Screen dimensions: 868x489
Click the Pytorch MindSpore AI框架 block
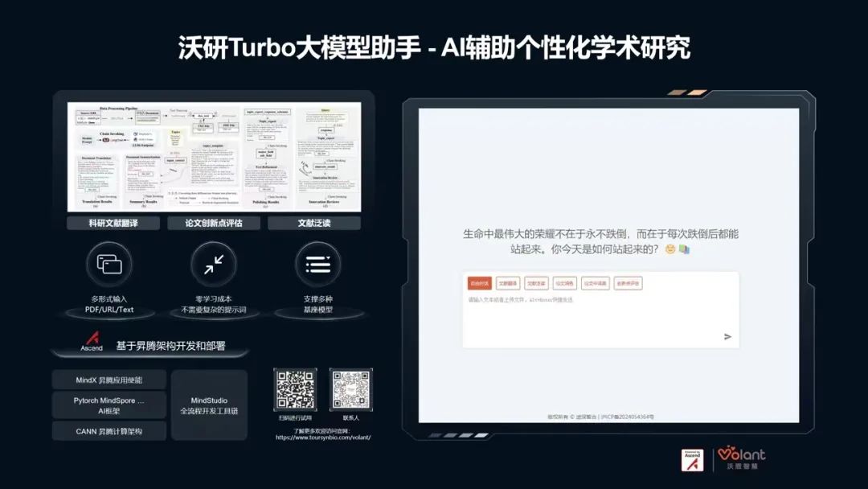[109, 405]
